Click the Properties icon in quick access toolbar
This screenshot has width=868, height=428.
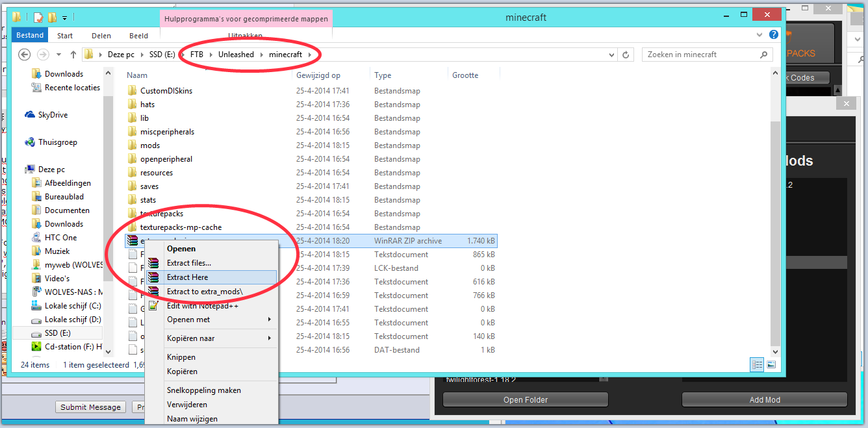point(38,17)
